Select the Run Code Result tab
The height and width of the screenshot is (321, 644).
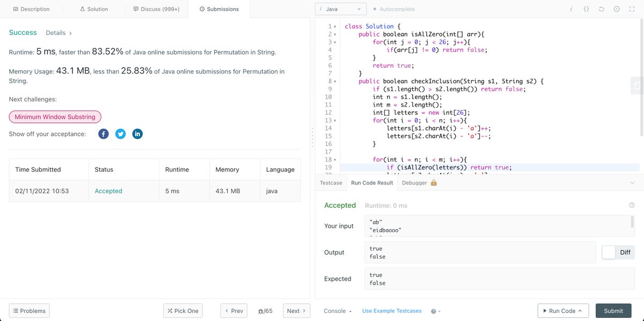coord(372,183)
